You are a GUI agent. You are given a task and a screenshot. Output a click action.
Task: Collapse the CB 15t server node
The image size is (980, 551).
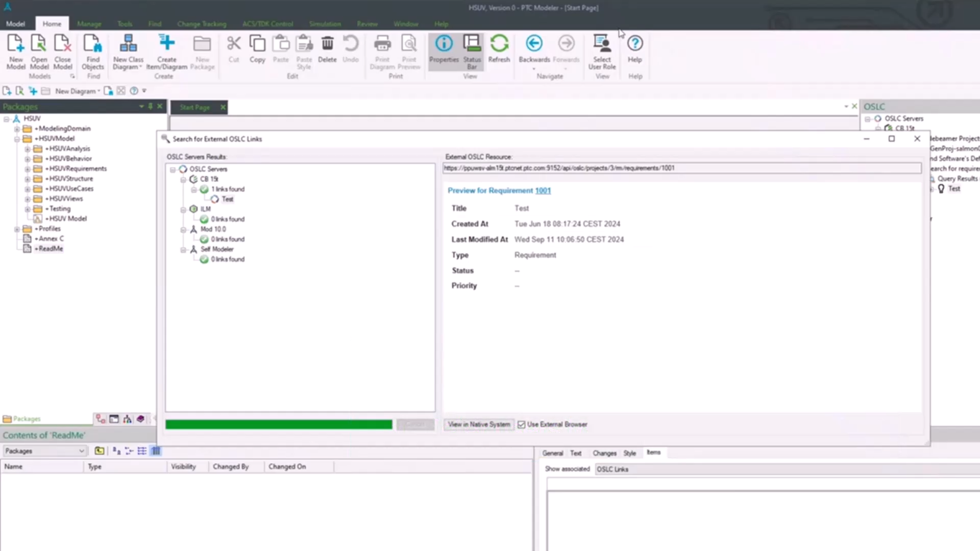tap(183, 180)
